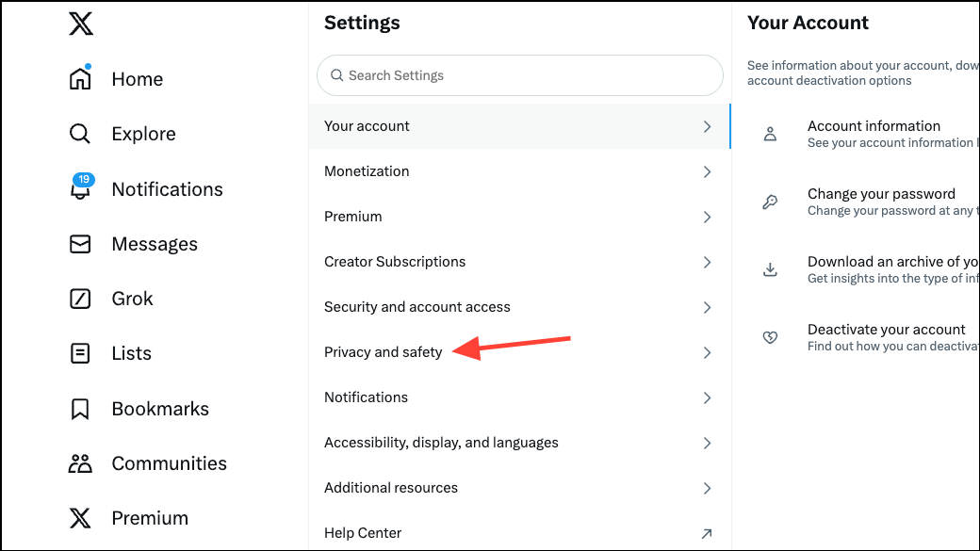
Task: Click the Change password key icon
Action: 770,202
